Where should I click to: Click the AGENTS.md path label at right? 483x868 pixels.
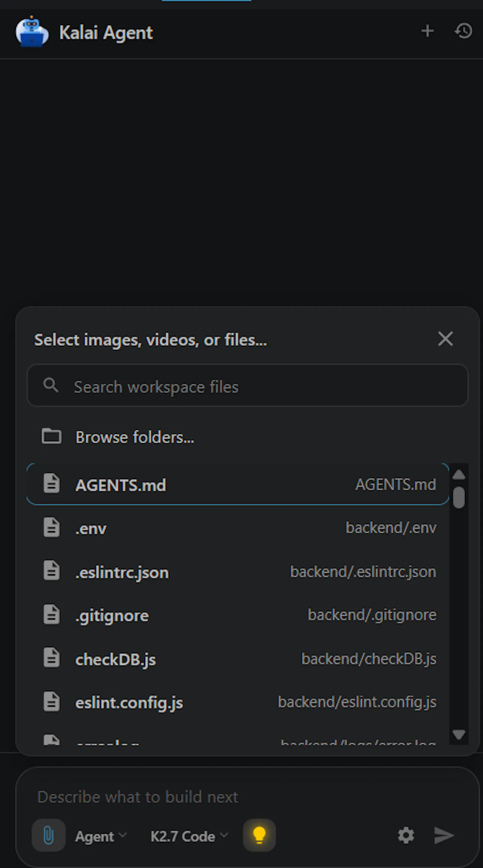point(395,485)
